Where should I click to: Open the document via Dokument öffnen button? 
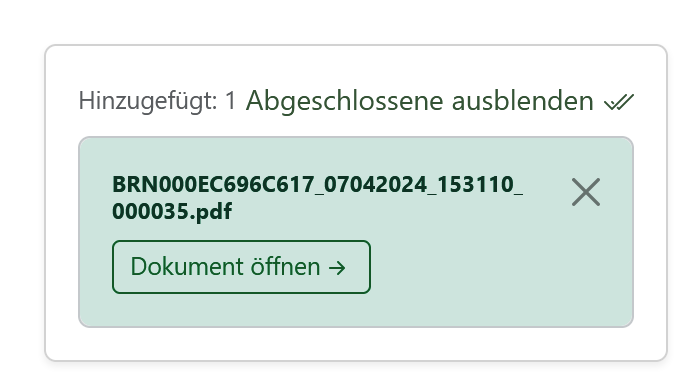pos(241,267)
